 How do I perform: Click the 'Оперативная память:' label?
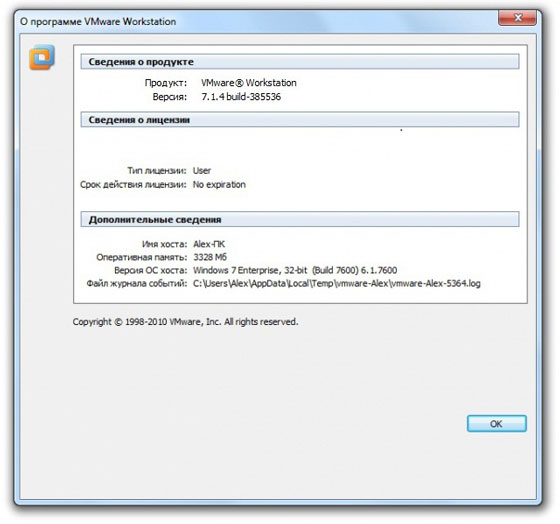pyautogui.click(x=141, y=257)
